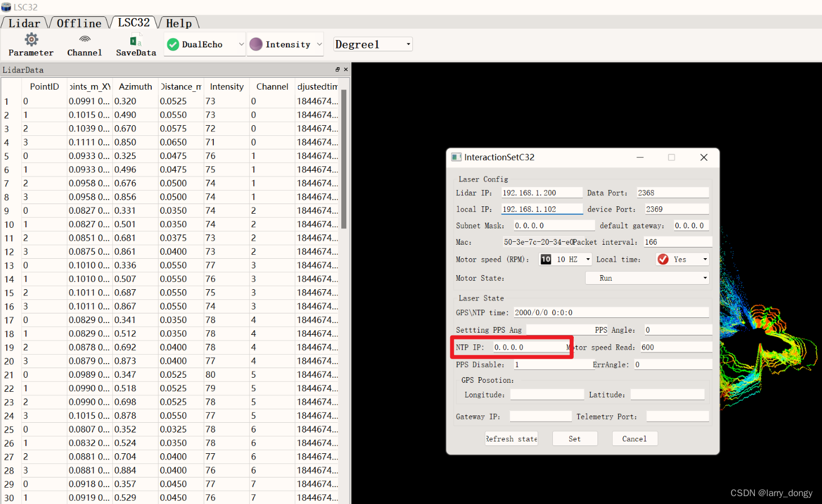Minimize the InteractionSetC32 dialog

[x=640, y=157]
